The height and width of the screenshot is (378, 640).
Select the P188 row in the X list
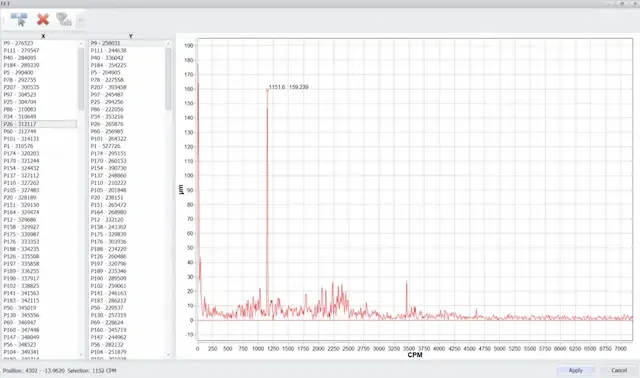40,249
